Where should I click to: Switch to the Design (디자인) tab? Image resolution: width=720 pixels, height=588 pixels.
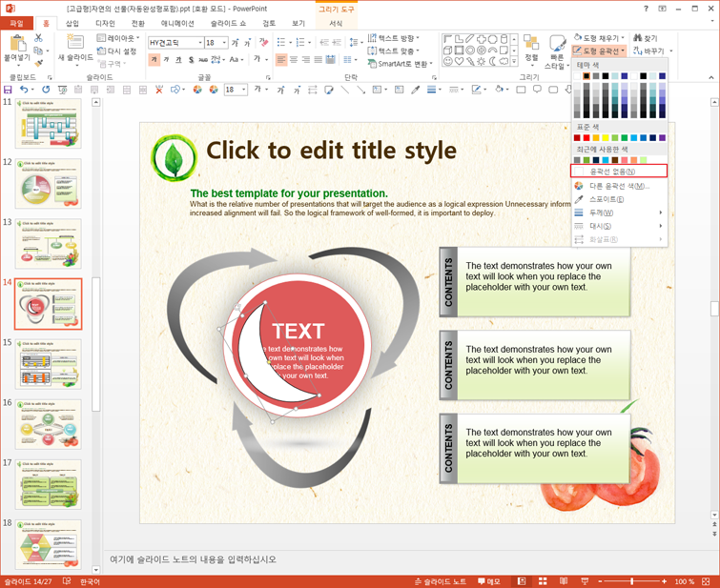105,23
